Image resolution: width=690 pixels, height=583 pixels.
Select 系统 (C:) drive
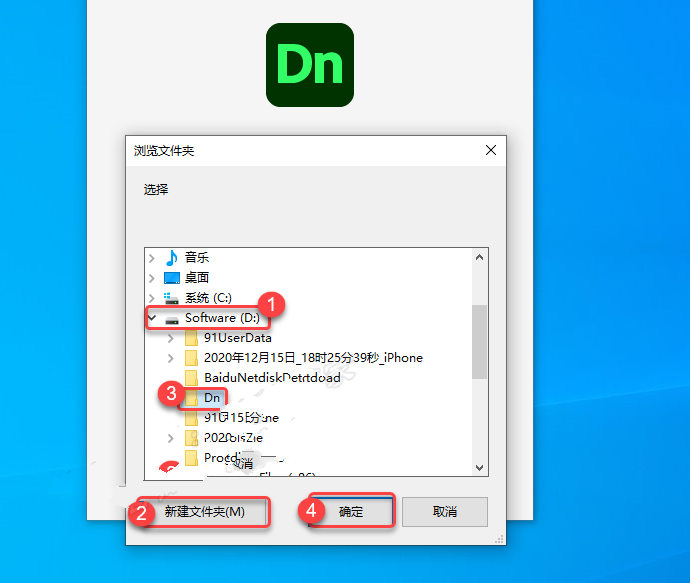(x=208, y=298)
